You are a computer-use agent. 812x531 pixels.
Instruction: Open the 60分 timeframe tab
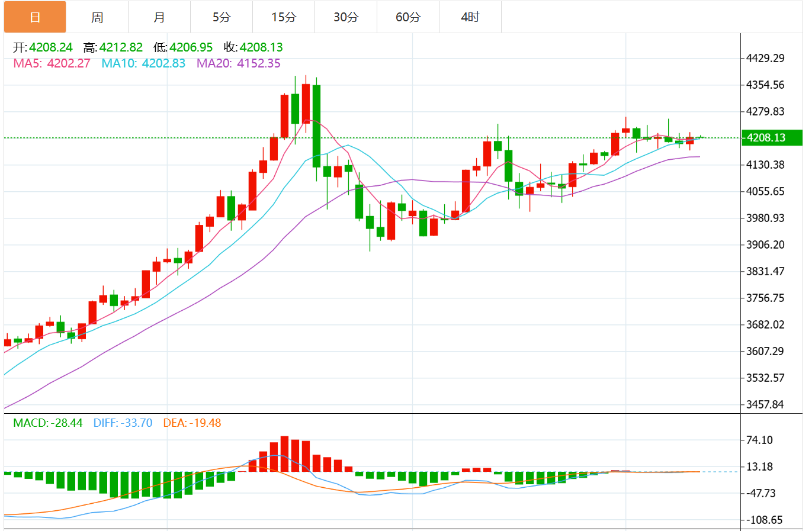[x=408, y=17]
